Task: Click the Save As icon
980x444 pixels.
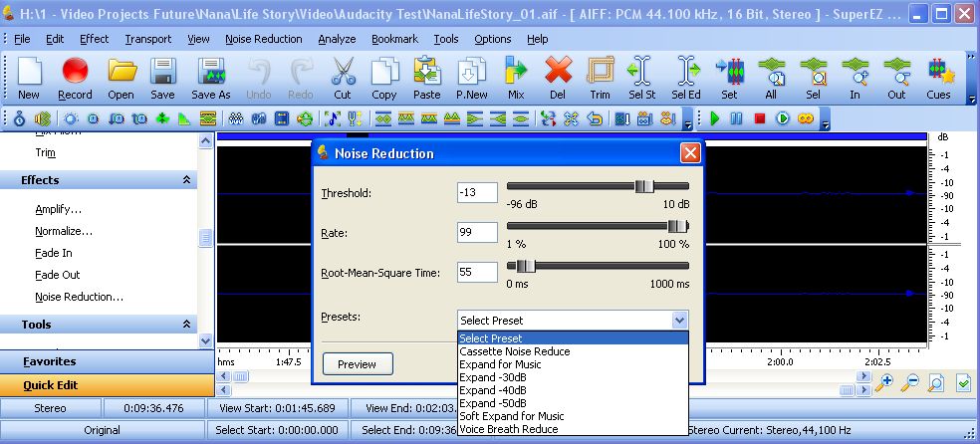Action: [x=211, y=78]
